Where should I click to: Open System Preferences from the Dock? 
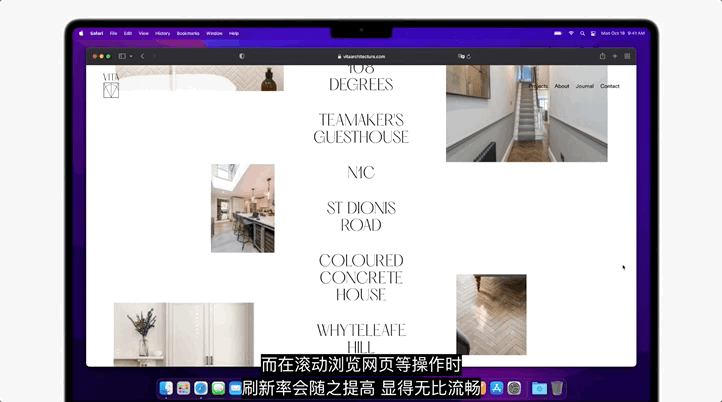click(514, 388)
